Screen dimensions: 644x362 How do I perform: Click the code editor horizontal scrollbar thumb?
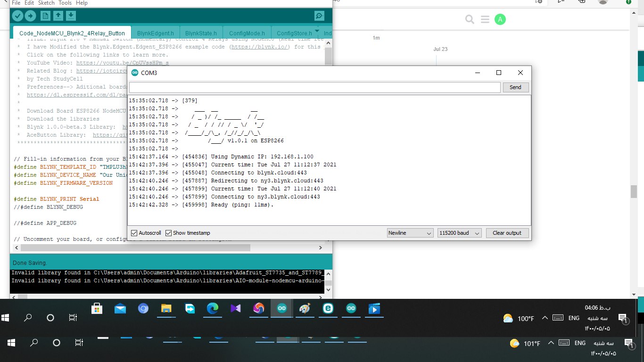pyautogui.click(x=135, y=247)
